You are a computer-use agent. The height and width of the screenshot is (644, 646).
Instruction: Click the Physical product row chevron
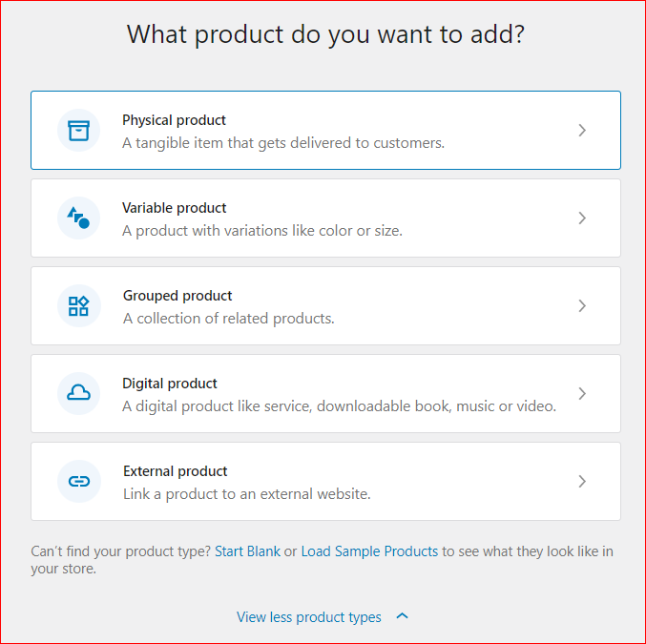pos(582,131)
